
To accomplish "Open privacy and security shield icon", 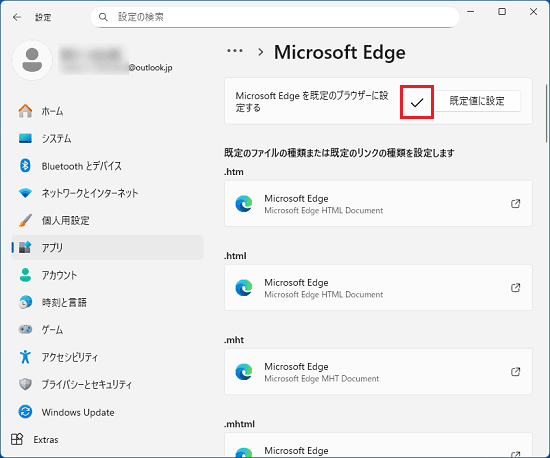I will pyautogui.click(x=25, y=384).
